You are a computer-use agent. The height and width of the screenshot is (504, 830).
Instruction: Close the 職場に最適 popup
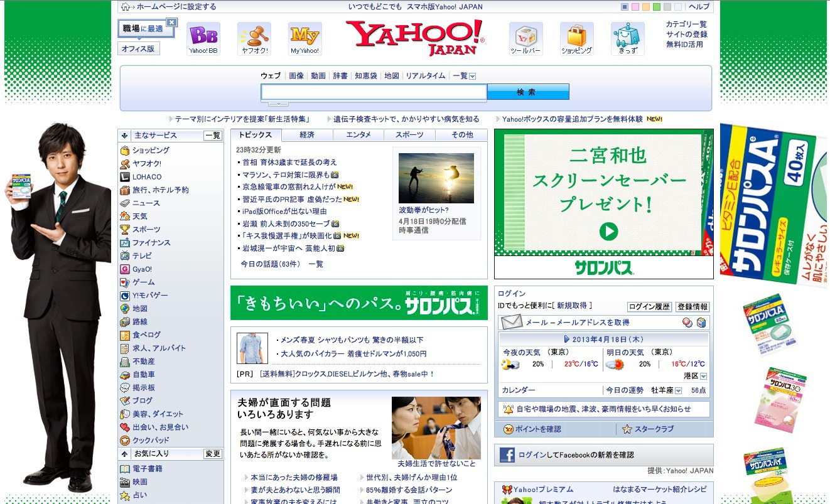point(171,23)
